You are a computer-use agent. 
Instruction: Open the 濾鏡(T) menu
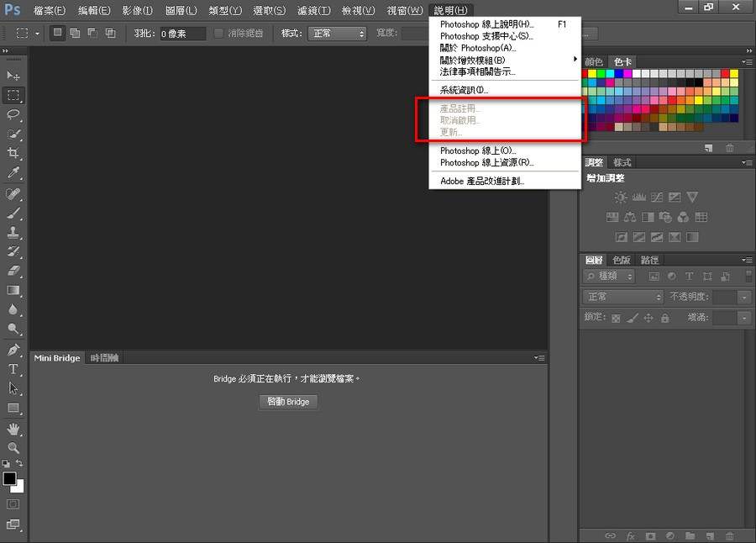coord(314,10)
